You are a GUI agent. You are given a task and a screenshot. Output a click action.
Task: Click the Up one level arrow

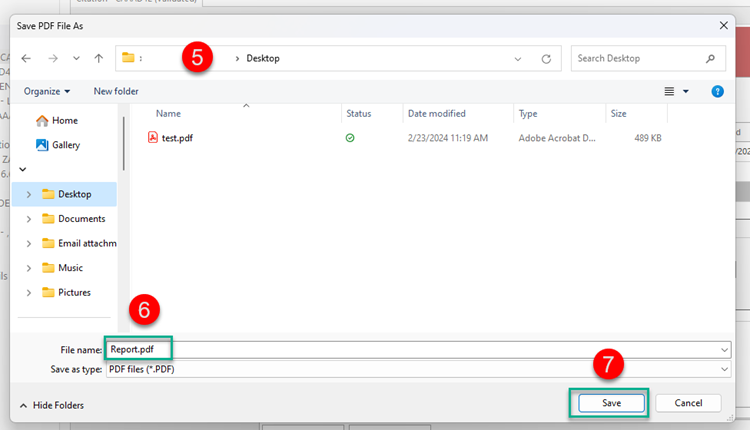tap(98, 58)
